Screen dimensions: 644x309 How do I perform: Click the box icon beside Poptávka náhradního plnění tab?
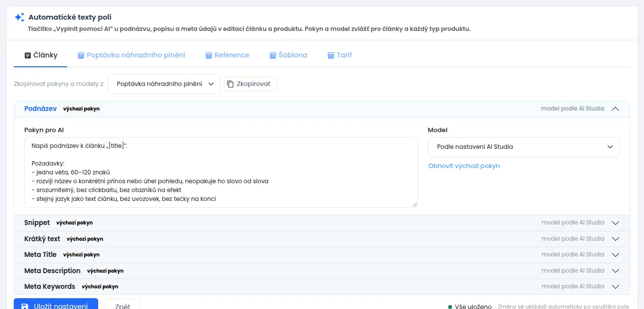81,55
